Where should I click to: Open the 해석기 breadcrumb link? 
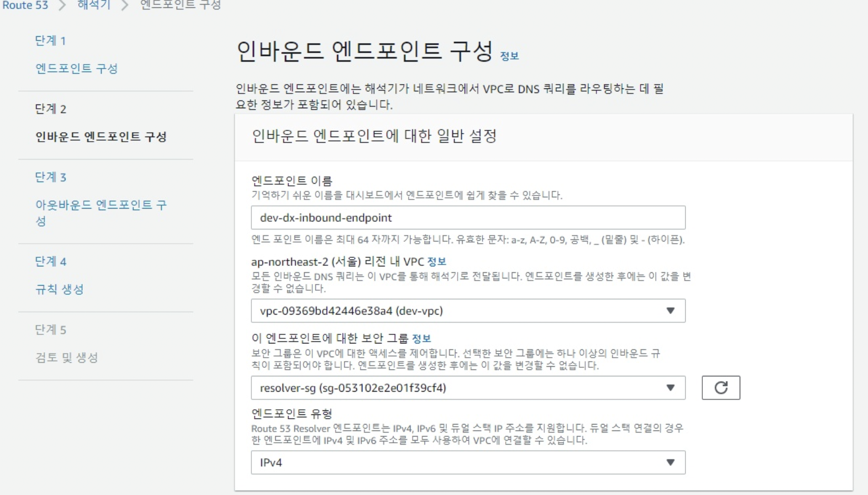click(x=94, y=5)
